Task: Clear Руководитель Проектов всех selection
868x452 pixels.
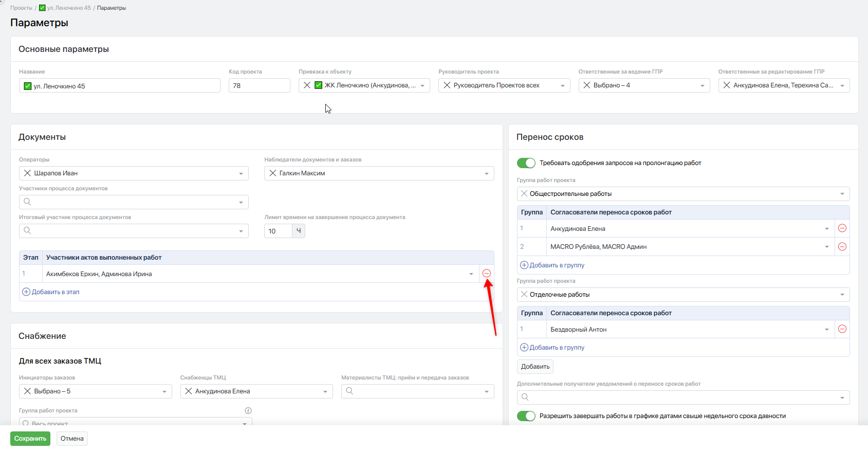Action: click(447, 85)
